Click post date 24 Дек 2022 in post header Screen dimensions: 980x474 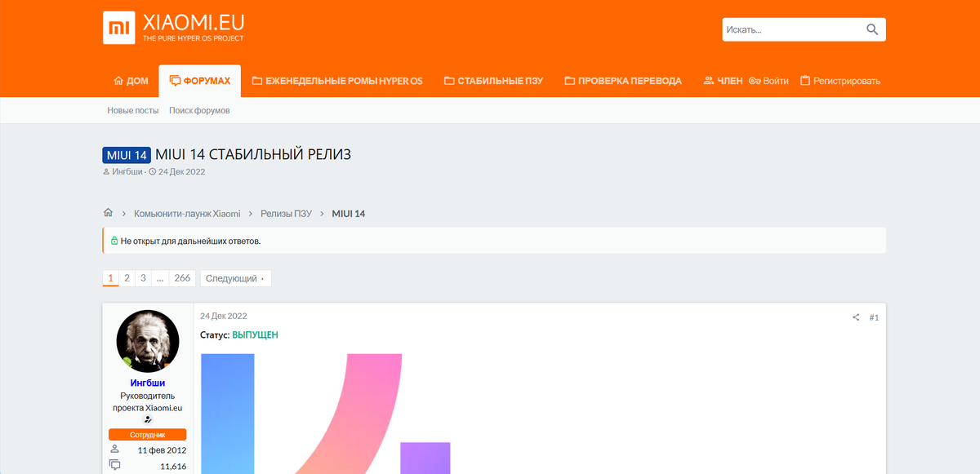point(224,316)
